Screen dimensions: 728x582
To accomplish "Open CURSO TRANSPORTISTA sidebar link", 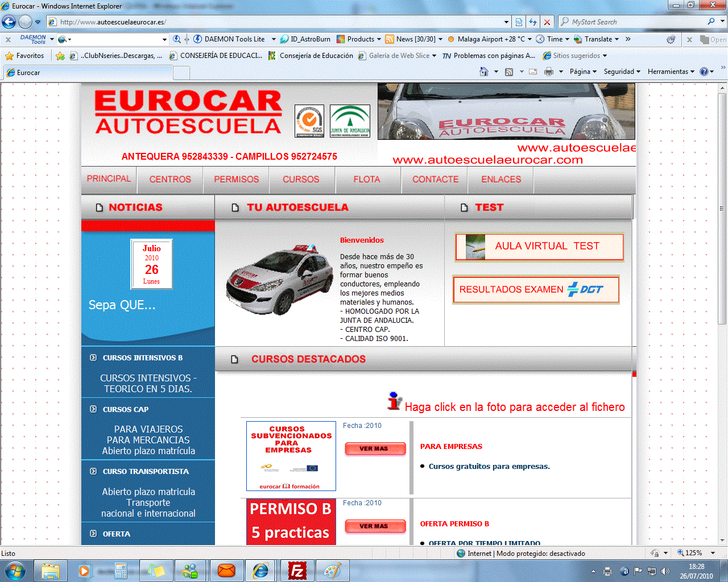I will click(x=145, y=471).
